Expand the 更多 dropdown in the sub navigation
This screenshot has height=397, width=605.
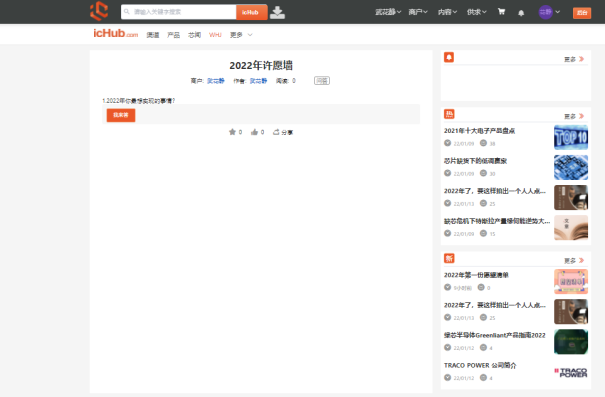(x=241, y=35)
